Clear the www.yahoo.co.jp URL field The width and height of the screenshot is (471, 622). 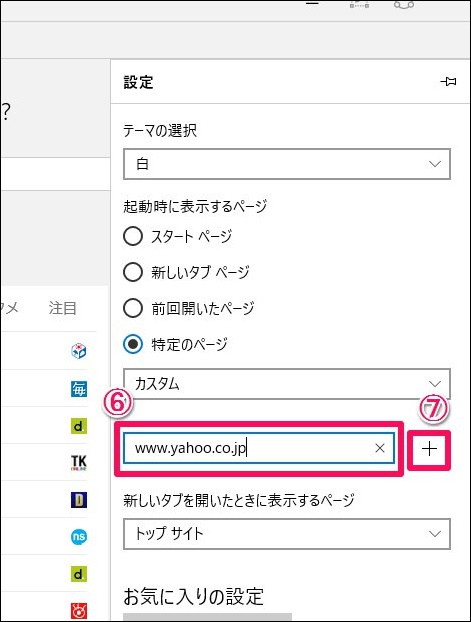380,448
